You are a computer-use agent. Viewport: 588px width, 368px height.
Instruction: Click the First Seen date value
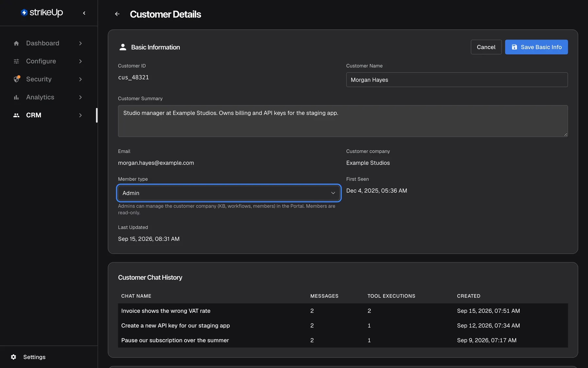pyautogui.click(x=377, y=191)
